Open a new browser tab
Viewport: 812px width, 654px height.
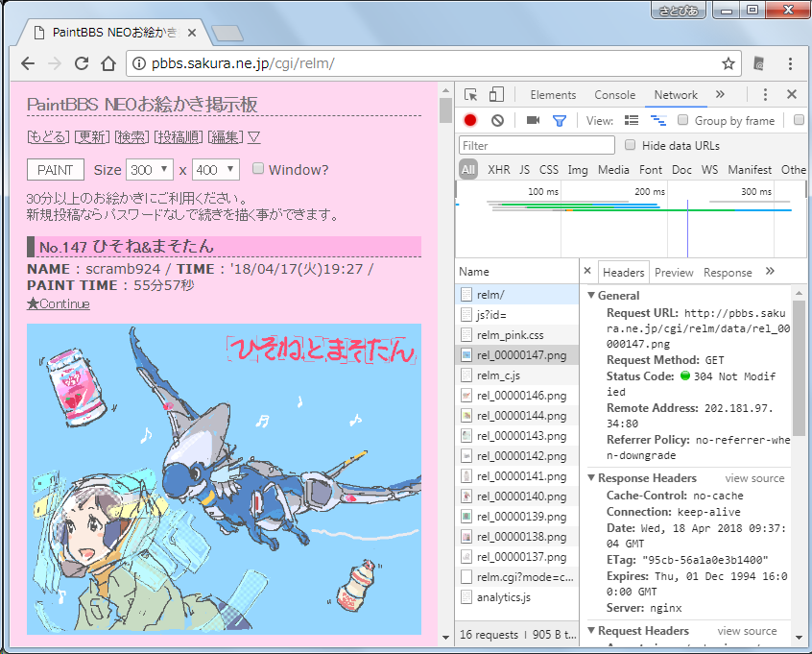coord(227,34)
